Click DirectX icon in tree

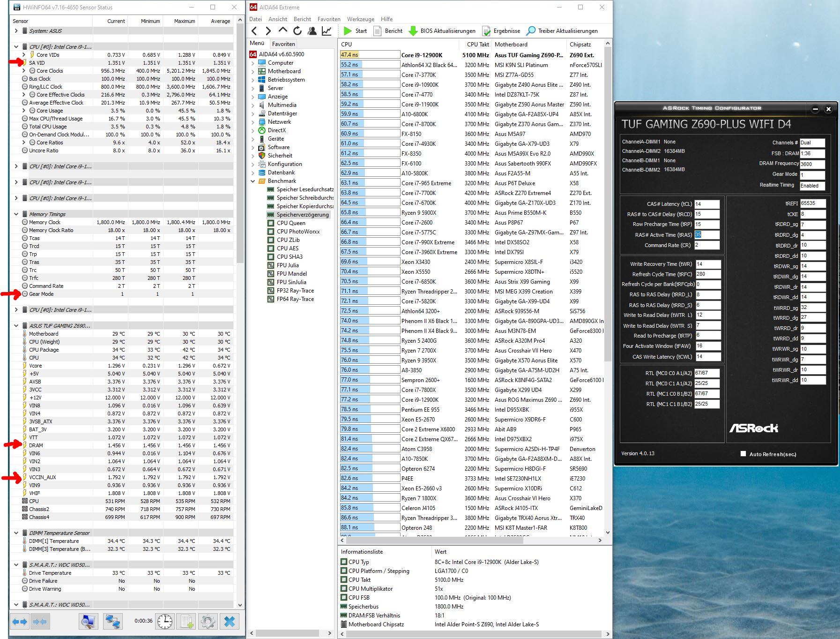[261, 130]
